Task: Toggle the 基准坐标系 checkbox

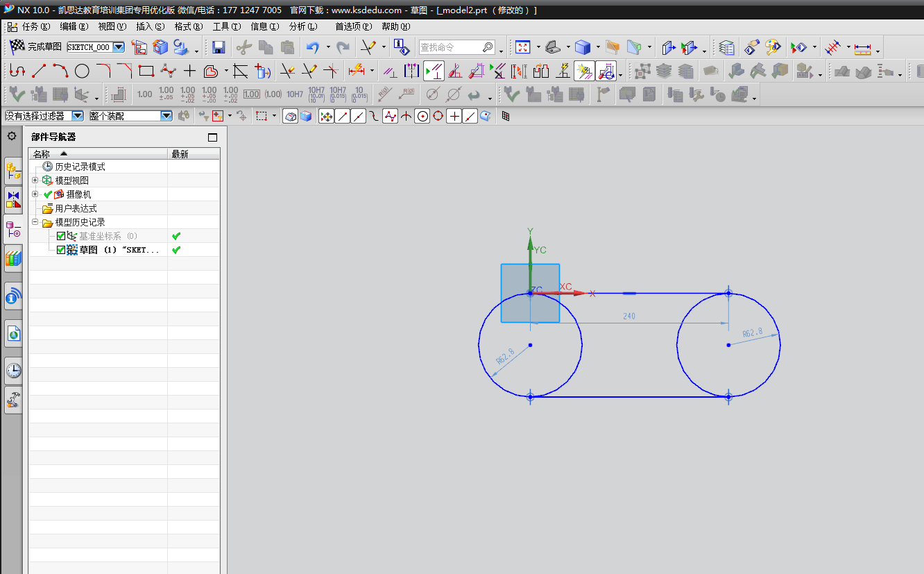Action: 61,236
